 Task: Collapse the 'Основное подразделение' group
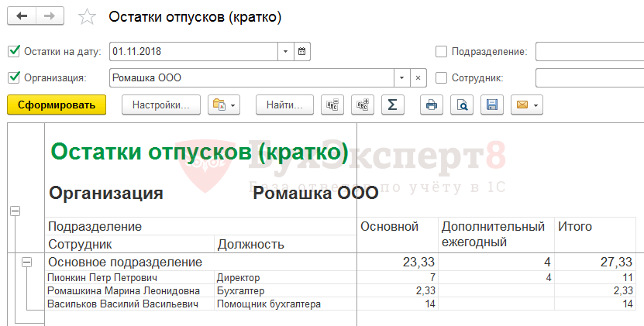pos(26,263)
